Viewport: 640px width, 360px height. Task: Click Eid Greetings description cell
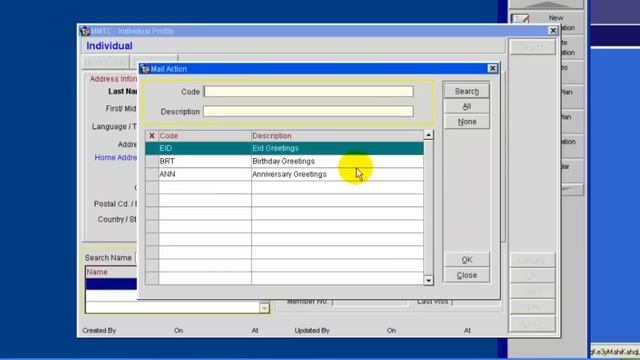click(x=337, y=148)
